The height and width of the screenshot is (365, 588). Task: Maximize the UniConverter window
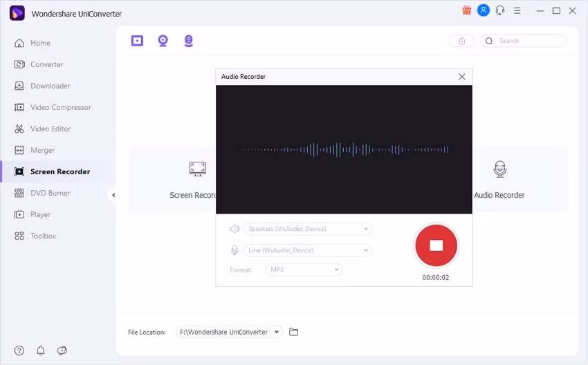pos(556,11)
